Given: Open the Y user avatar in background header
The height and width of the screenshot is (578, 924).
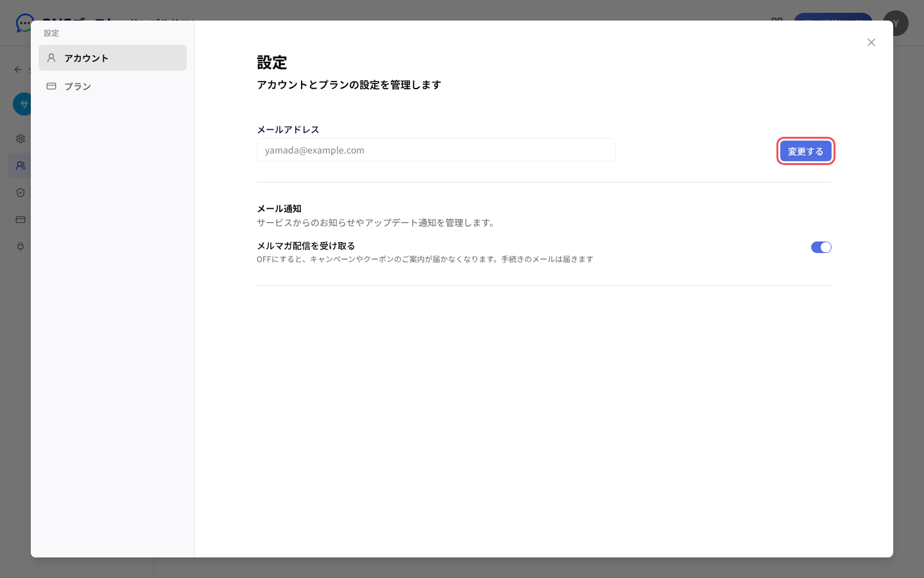Looking at the screenshot, I should pos(896,23).
